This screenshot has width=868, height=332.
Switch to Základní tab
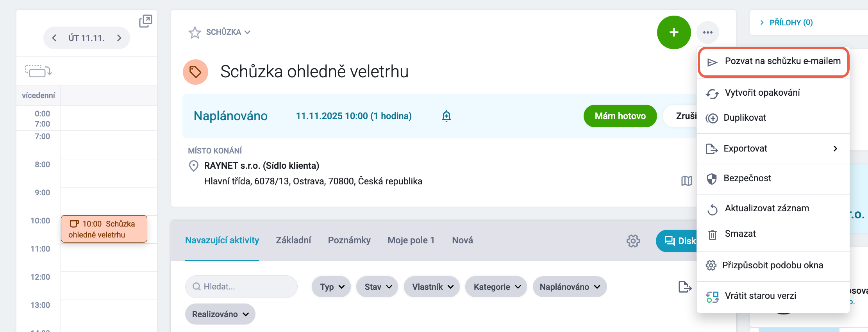(x=293, y=241)
